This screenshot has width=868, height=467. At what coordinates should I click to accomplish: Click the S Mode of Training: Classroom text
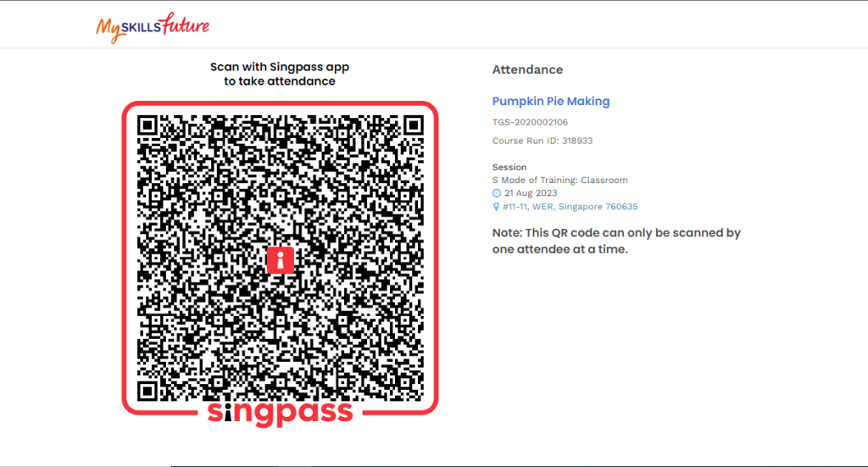tap(559, 181)
